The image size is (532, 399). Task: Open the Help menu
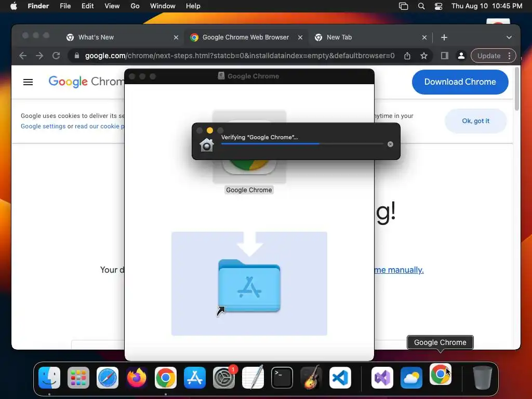pos(193,6)
